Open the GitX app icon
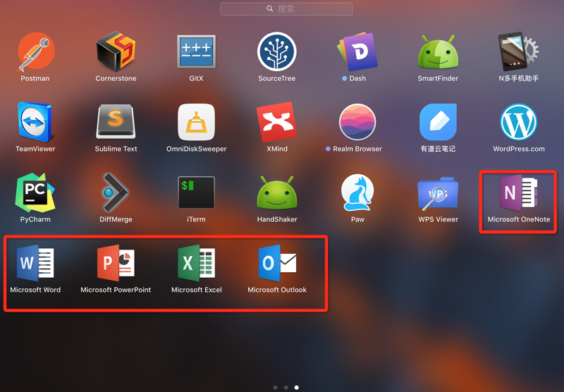The width and height of the screenshot is (564, 392). tap(197, 51)
